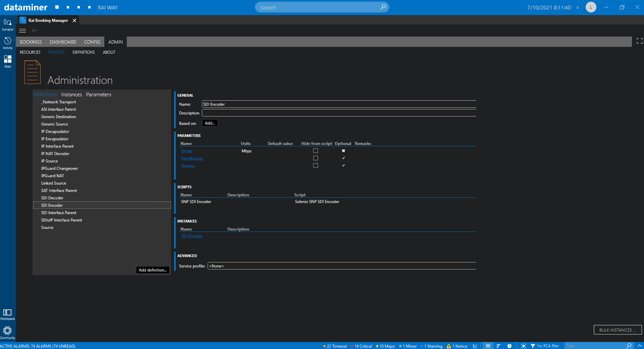
Task: Click the Add... based on button
Action: 210,123
